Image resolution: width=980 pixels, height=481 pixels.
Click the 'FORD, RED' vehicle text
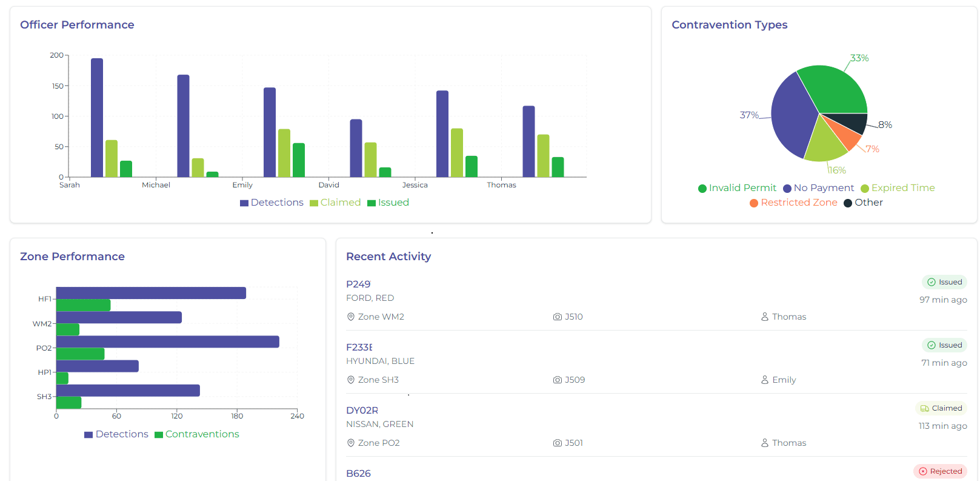point(370,298)
